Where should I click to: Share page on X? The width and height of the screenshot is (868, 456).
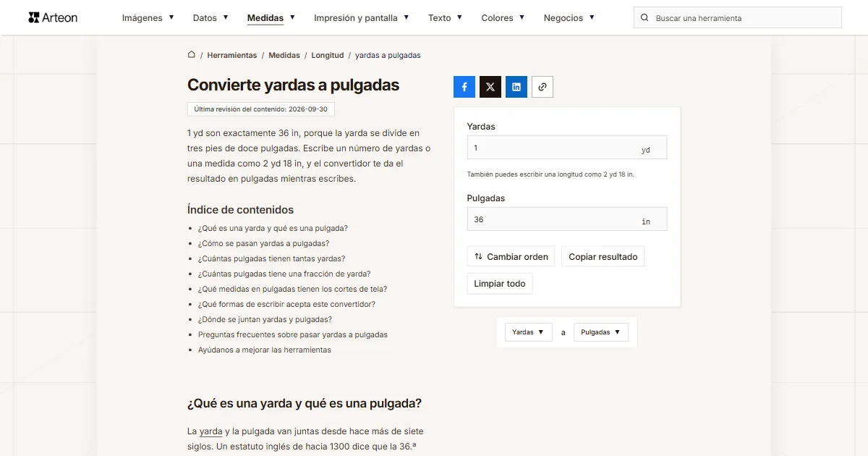click(x=490, y=87)
